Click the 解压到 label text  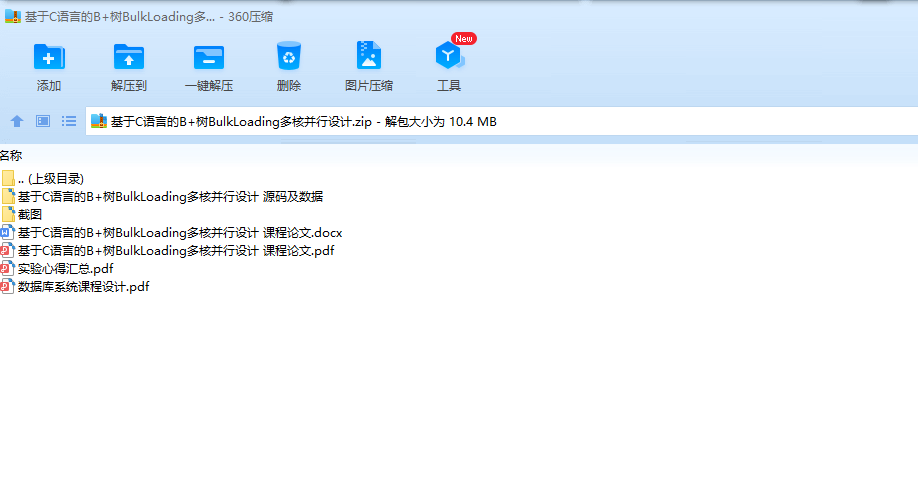point(129,85)
